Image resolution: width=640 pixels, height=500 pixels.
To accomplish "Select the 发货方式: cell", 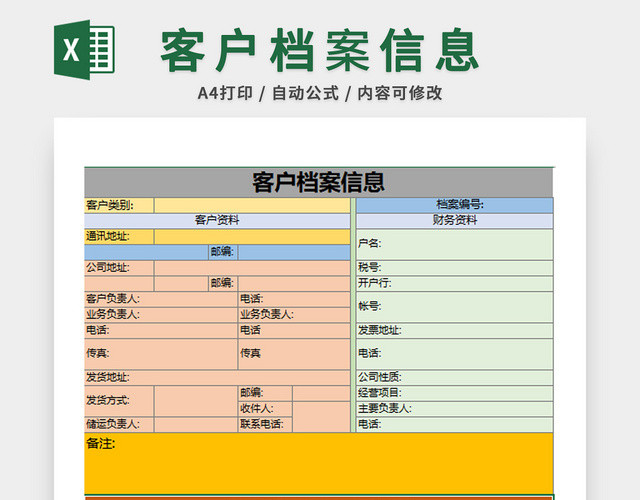I will click(x=119, y=401).
